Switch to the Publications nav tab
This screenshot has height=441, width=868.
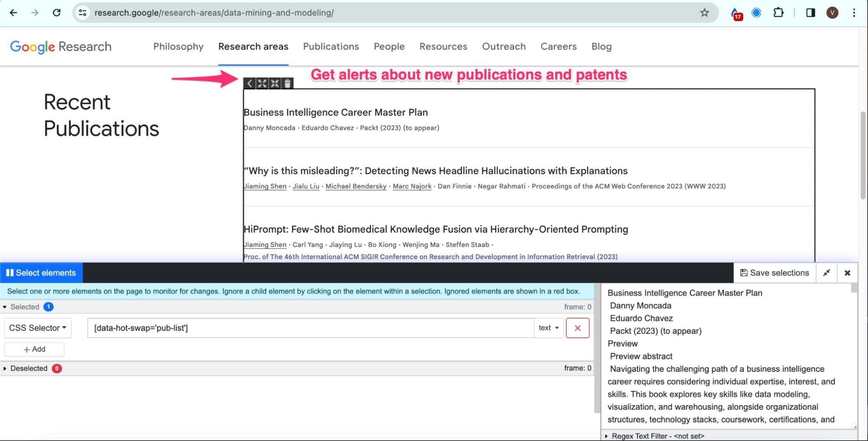point(330,46)
